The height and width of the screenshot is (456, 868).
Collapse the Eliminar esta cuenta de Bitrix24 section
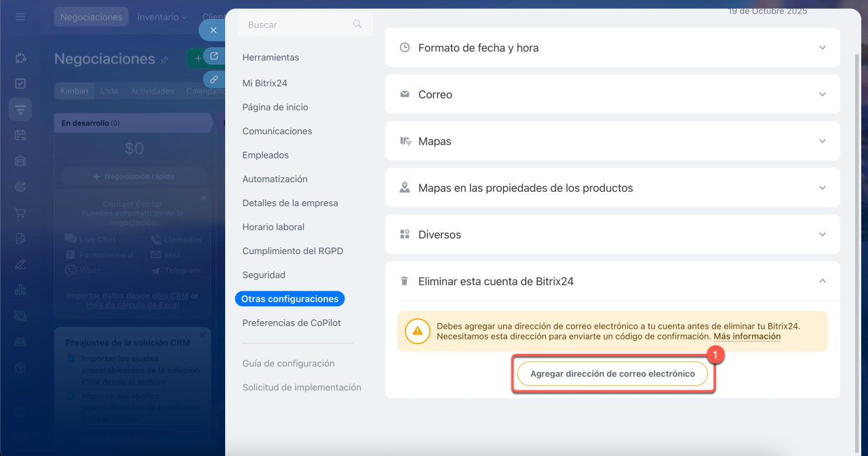pos(822,281)
